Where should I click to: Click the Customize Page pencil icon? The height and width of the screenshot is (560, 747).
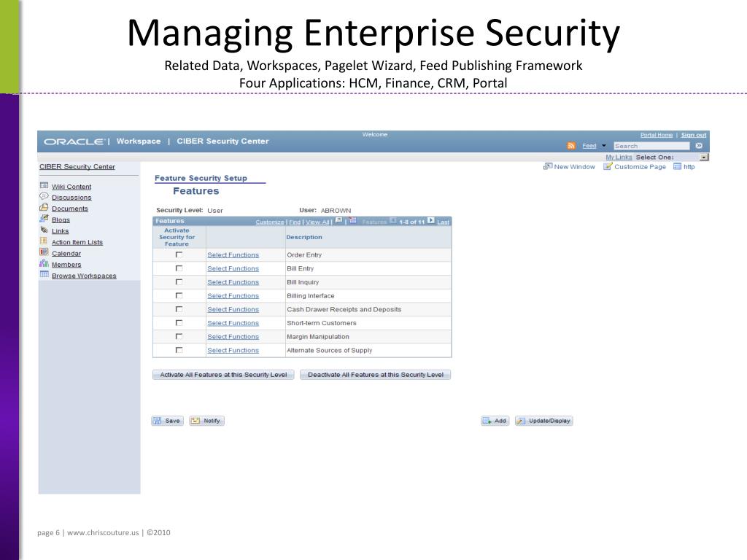pyautogui.click(x=608, y=166)
